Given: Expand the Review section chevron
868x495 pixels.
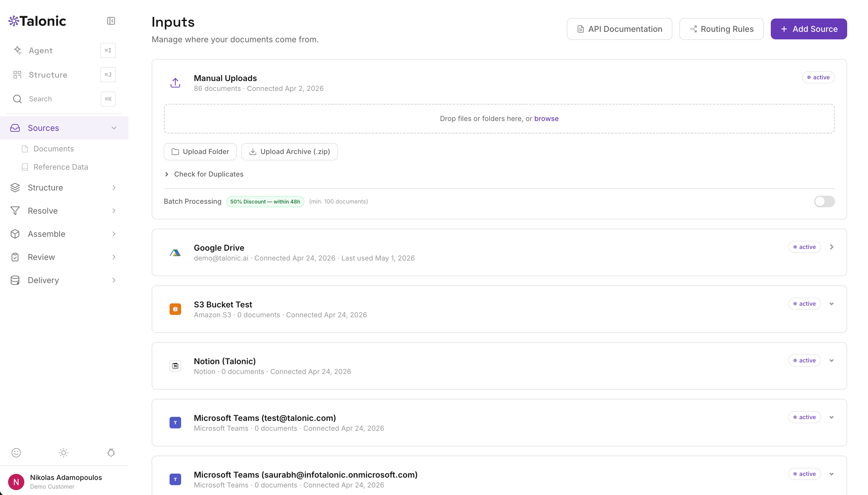Looking at the screenshot, I should (x=114, y=257).
